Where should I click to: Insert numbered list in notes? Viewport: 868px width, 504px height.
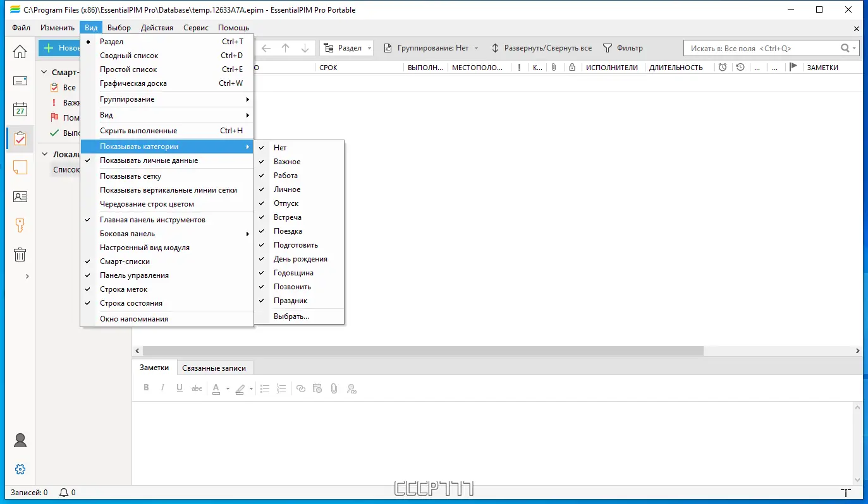pyautogui.click(x=282, y=388)
